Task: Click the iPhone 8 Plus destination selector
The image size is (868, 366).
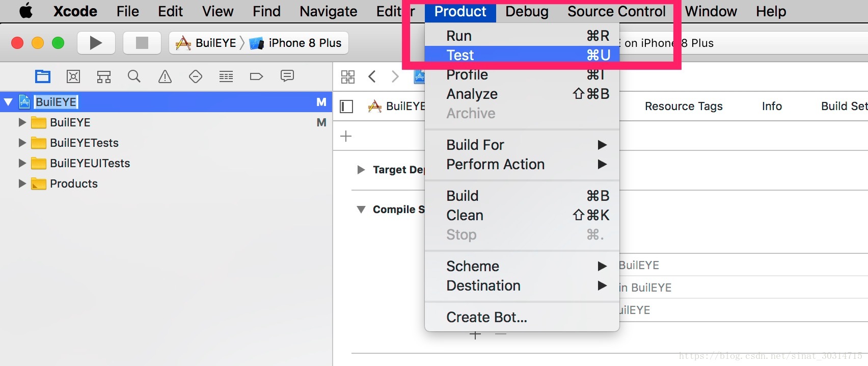Action: coord(296,43)
